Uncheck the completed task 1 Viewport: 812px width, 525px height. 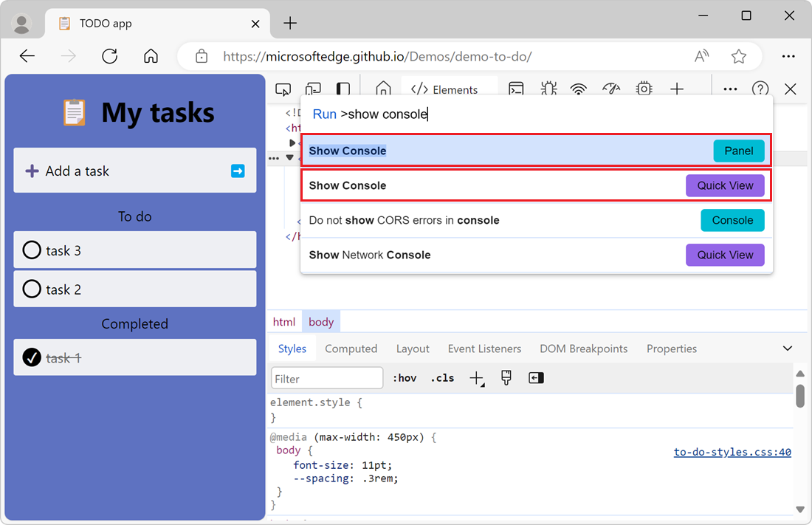(x=32, y=357)
